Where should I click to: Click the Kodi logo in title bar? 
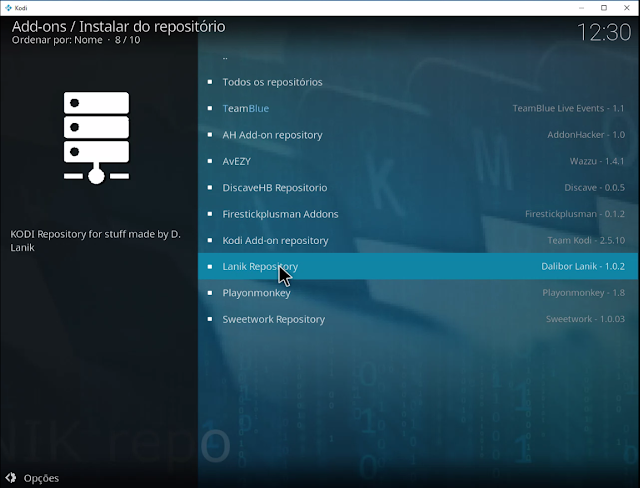tap(8, 8)
